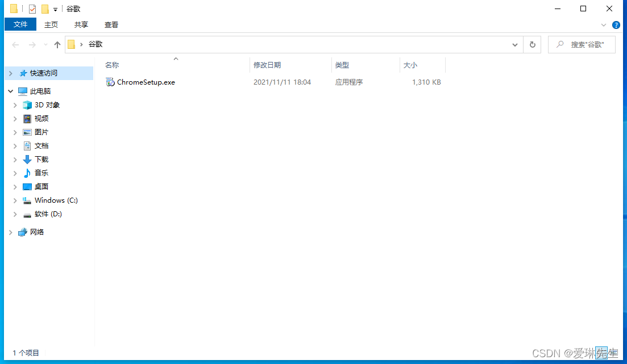Expand the 快速访问 tree node

pyautogui.click(x=11, y=73)
